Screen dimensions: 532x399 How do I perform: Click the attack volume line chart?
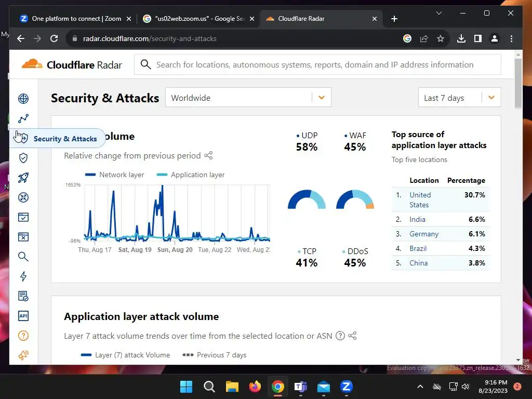click(x=177, y=213)
